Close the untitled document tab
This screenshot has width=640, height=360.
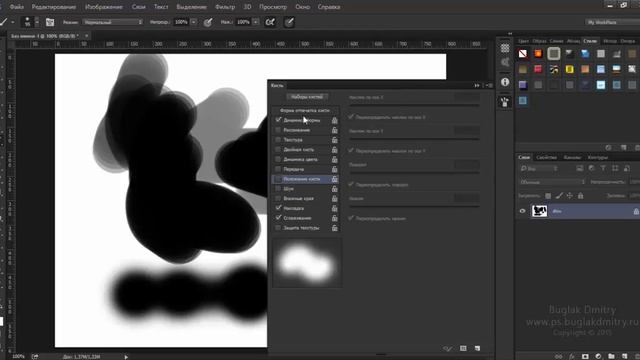click(x=86, y=36)
